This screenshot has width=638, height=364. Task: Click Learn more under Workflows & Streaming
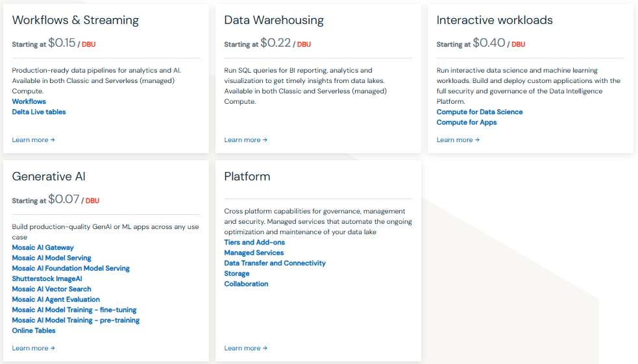(33, 140)
